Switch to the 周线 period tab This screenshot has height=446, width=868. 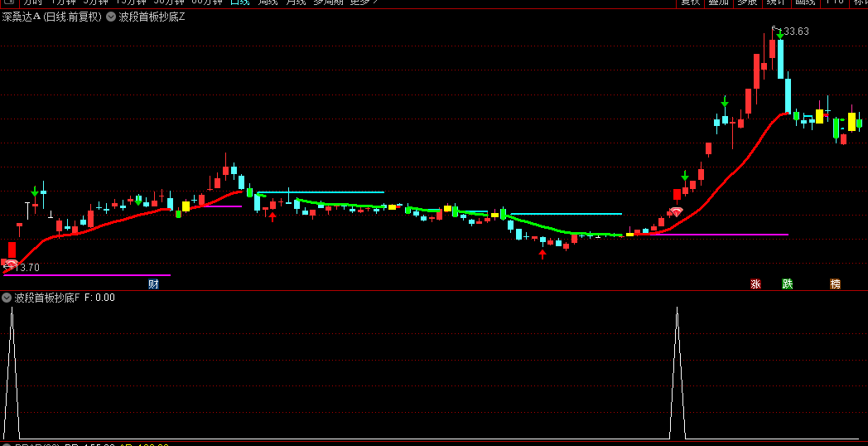[x=268, y=2]
